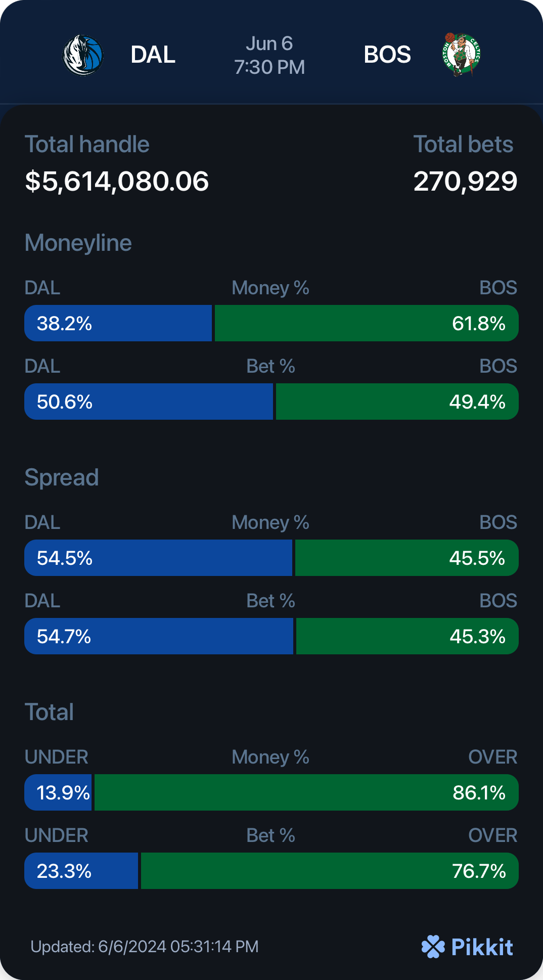Click the blue 54.7% Spread bet bar
The height and width of the screenshot is (980, 543).
[159, 636]
